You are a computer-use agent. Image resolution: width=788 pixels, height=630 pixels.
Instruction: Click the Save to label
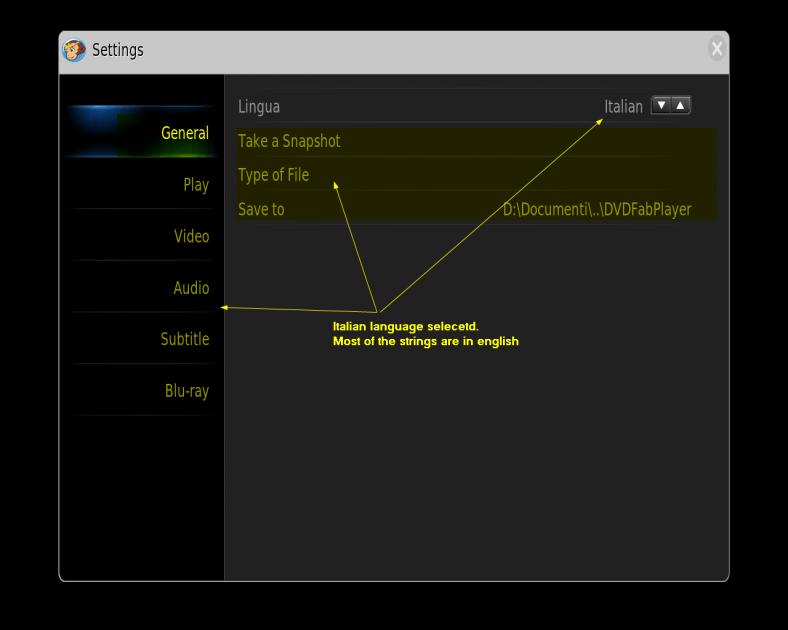point(261,209)
